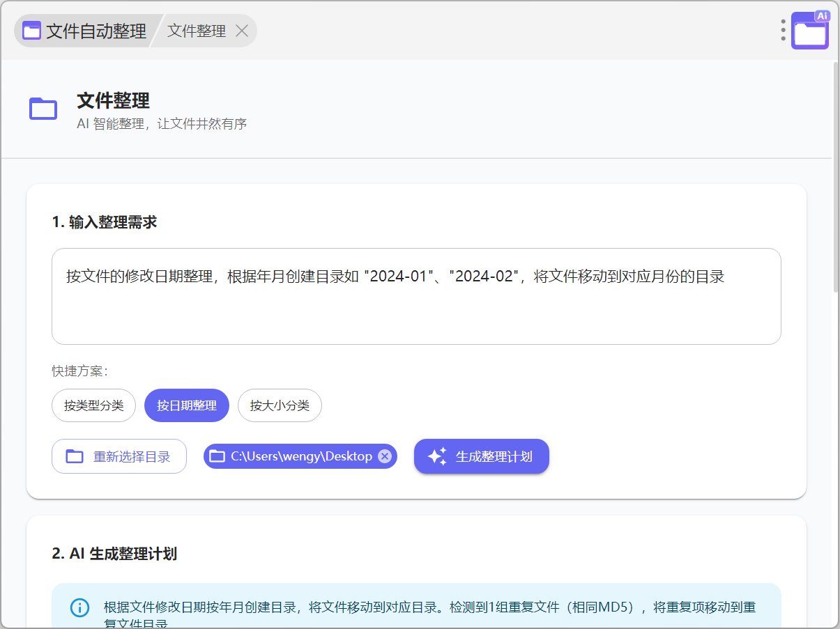Choose the 按大小分类 quick preset
The height and width of the screenshot is (629, 840).
(280, 405)
